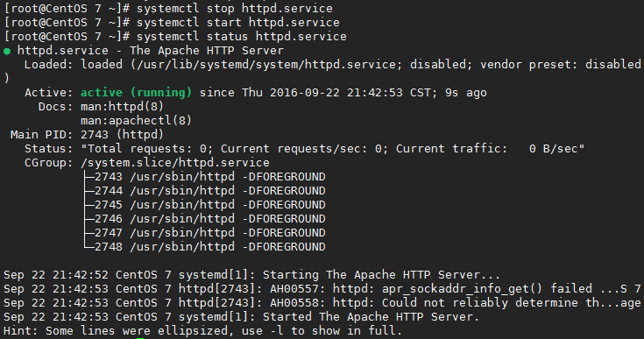Click the man:httpd(8) docs reference
Screen dimensions: 644x339
[x=122, y=106]
